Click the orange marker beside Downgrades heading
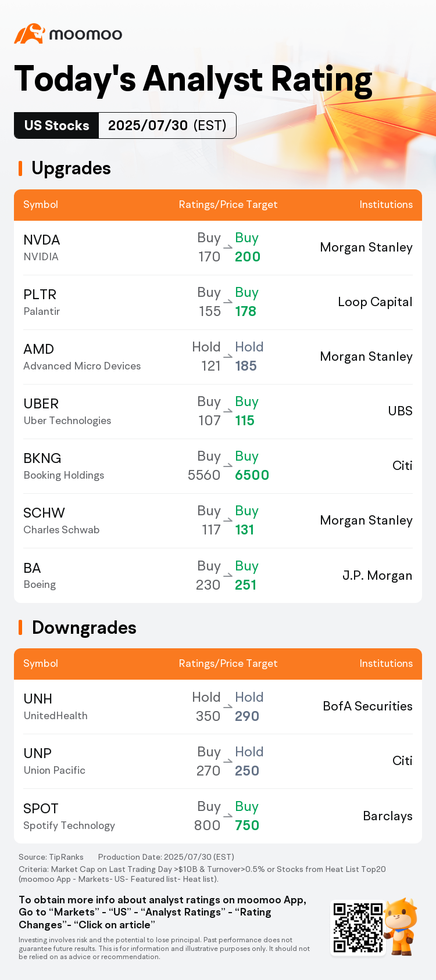436x980 pixels. click(20, 627)
